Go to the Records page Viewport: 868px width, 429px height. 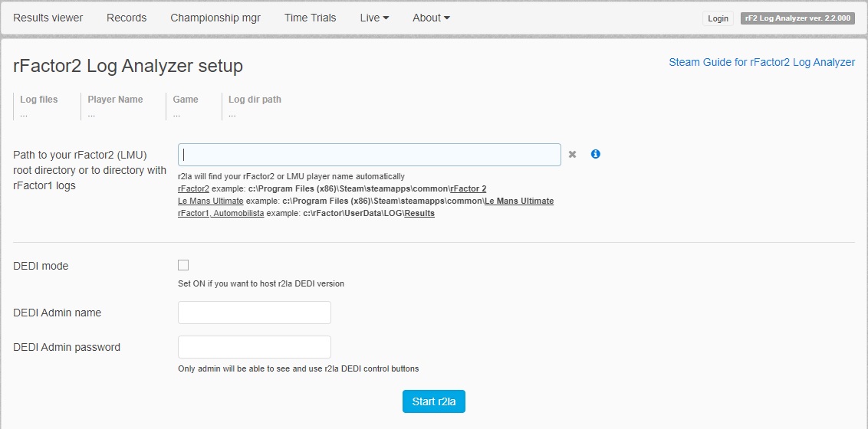click(127, 18)
